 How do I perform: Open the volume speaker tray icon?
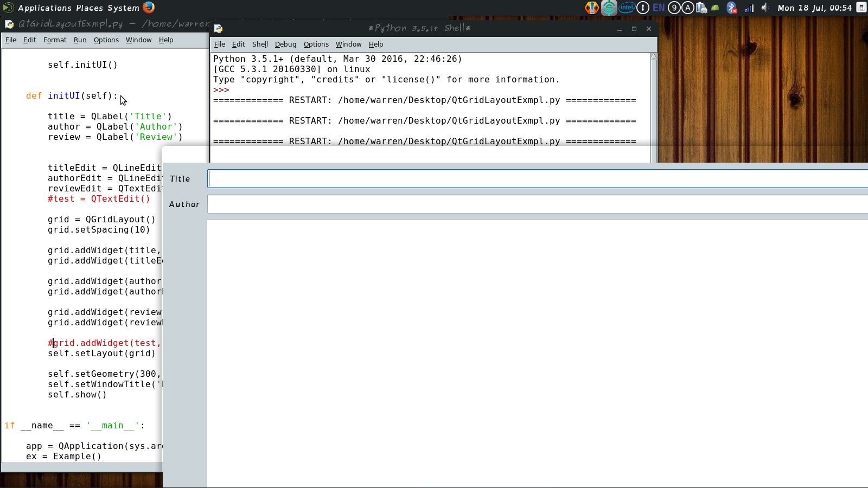765,8
